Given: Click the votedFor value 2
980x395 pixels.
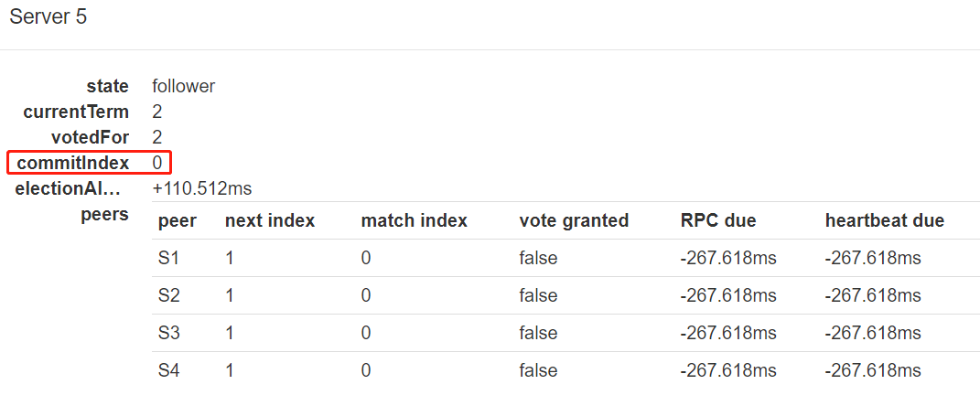Looking at the screenshot, I should [x=156, y=137].
